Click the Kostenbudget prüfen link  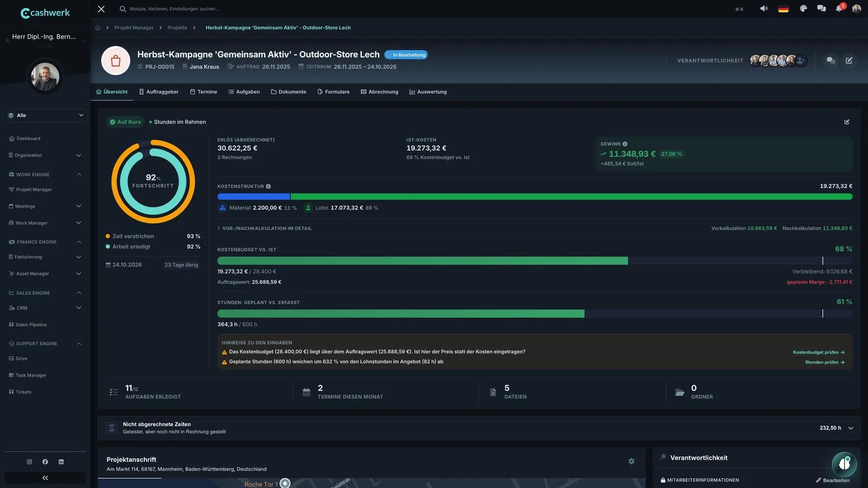coord(819,352)
